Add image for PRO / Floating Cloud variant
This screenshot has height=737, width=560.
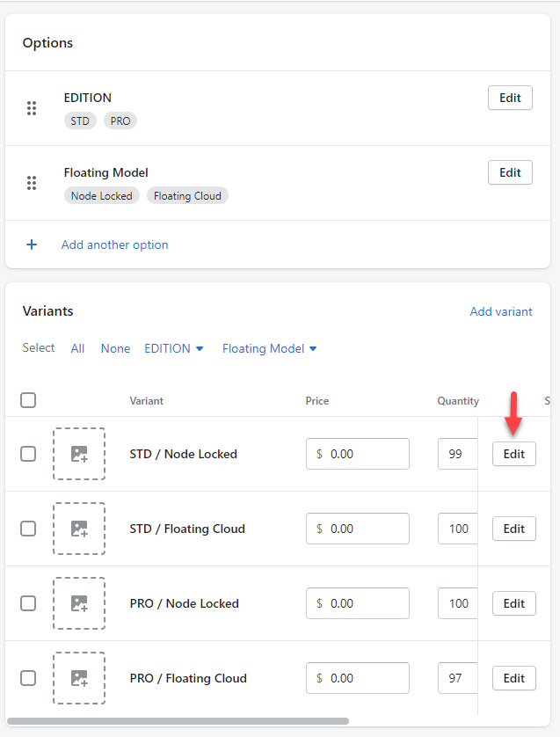(79, 678)
